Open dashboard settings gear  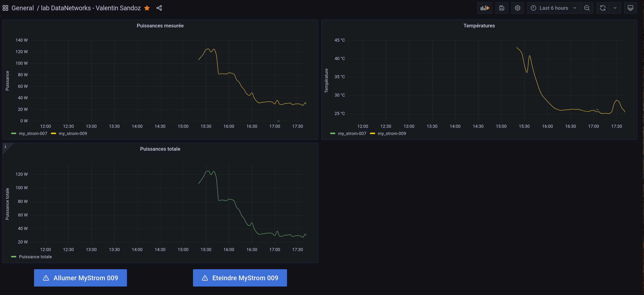[x=517, y=8]
